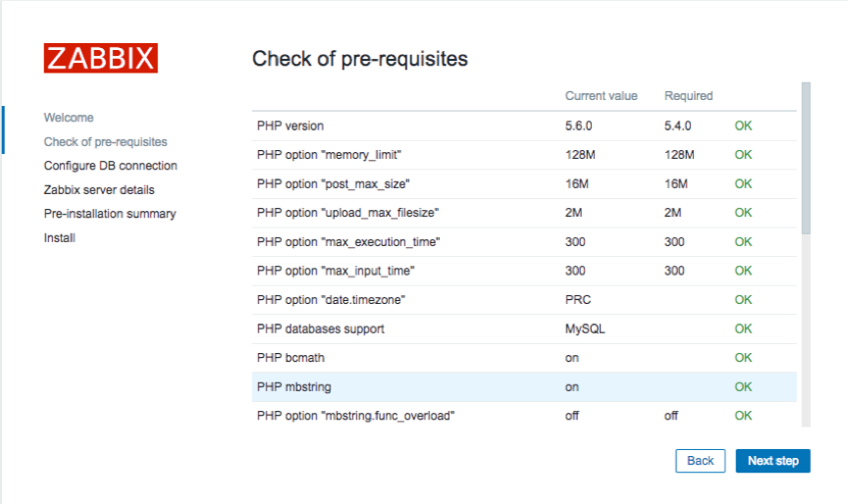The width and height of the screenshot is (848, 504).
Task: Select Check of pre-requisites step
Action: [105, 142]
